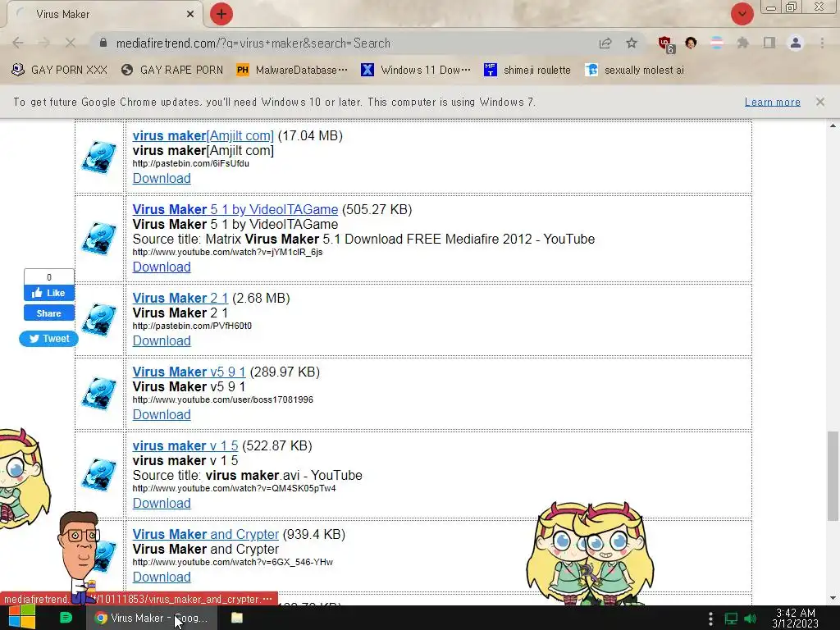Open Virus Maker 5 1 by VideoITAGame link

(x=235, y=209)
